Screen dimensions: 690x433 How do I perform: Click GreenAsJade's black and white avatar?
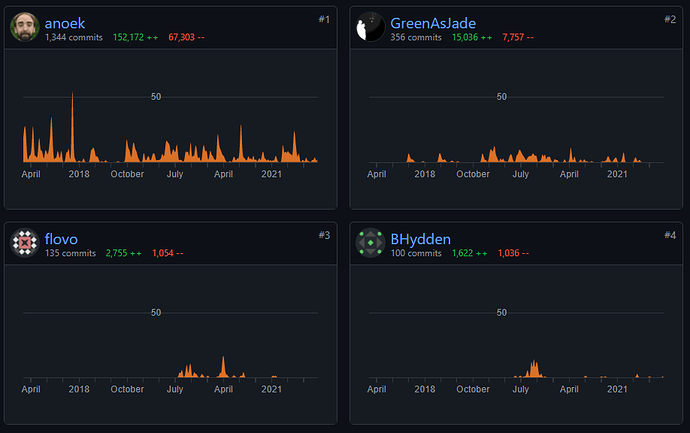(371, 28)
